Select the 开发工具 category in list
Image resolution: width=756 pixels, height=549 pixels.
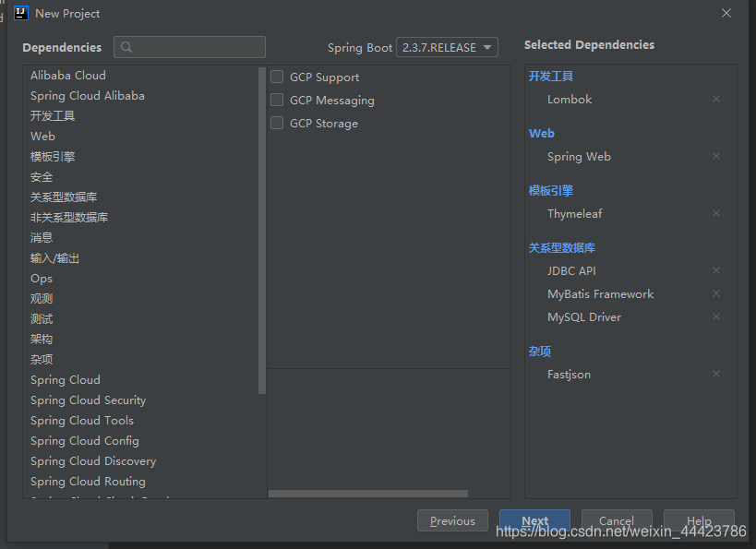pos(53,115)
